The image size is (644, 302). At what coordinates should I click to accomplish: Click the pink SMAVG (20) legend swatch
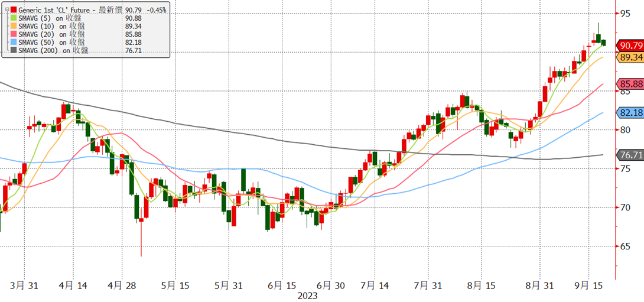click(x=14, y=34)
